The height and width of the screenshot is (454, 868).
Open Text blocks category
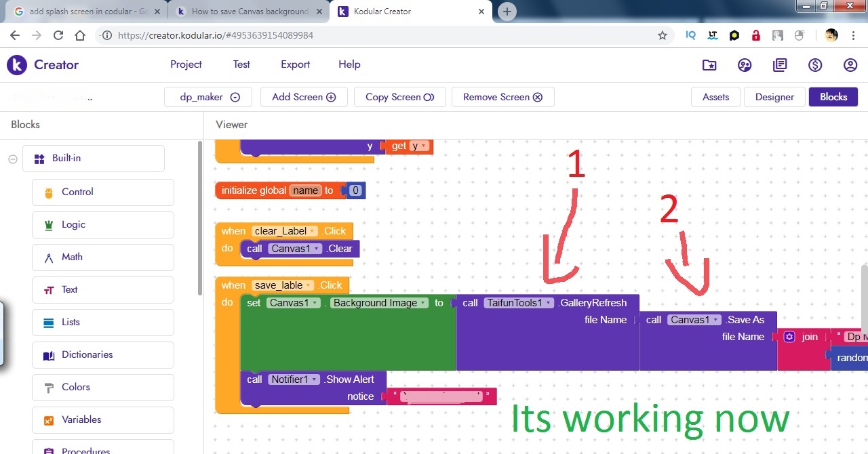[103, 289]
